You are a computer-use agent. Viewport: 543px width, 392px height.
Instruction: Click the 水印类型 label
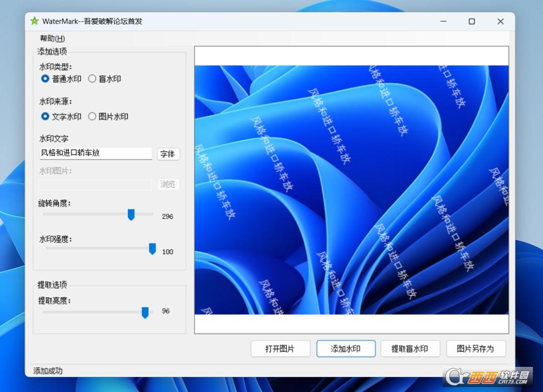pos(55,67)
